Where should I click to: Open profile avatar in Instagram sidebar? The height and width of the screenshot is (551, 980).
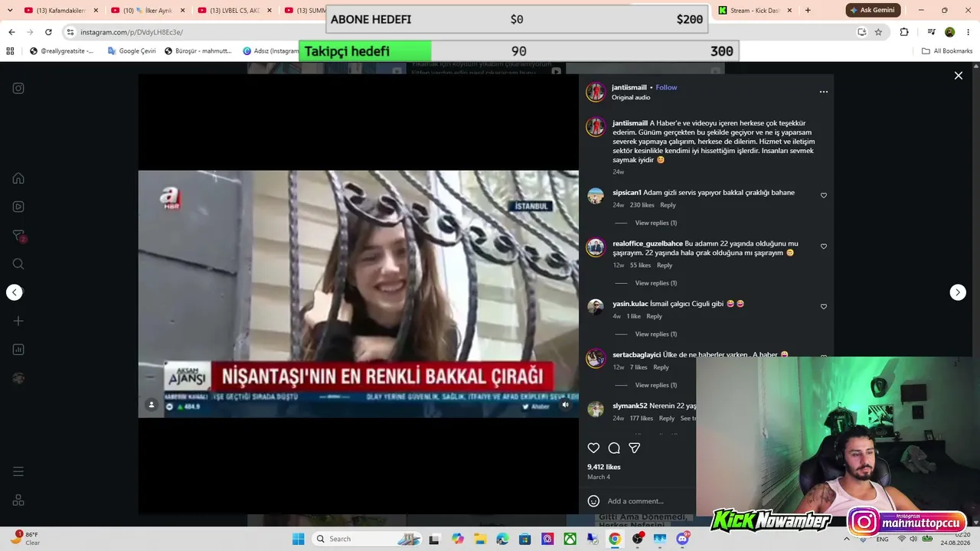(18, 378)
